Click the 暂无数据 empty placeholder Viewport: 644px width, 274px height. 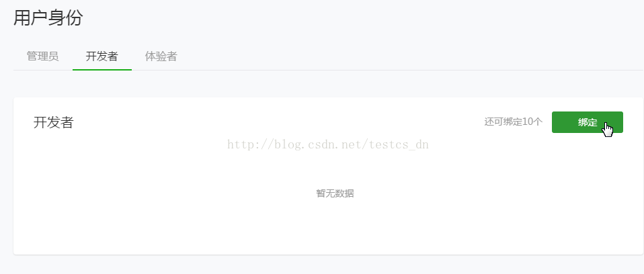(335, 193)
